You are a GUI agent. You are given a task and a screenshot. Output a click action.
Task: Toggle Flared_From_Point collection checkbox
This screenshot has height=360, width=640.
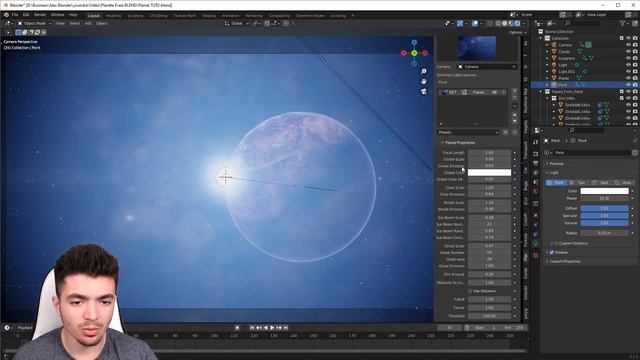(x=622, y=91)
